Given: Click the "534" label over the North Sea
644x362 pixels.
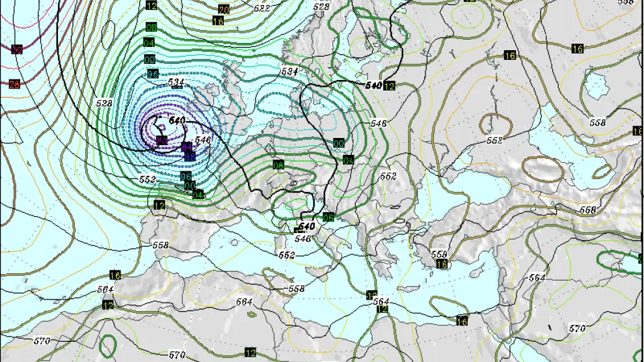Looking at the screenshot, I should click(290, 71).
